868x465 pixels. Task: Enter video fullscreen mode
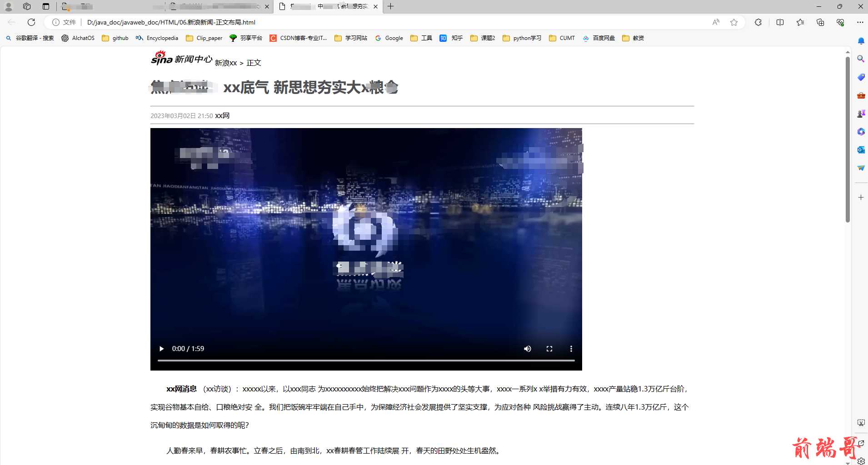pos(549,349)
